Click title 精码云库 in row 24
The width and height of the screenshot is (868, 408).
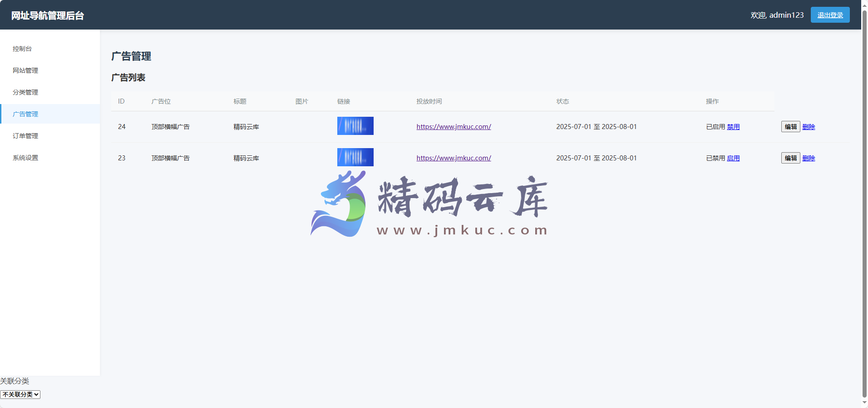click(246, 127)
